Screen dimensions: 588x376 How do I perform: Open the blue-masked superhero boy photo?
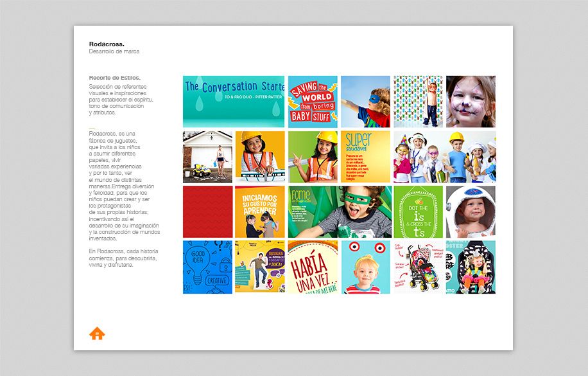pyautogui.click(x=366, y=102)
